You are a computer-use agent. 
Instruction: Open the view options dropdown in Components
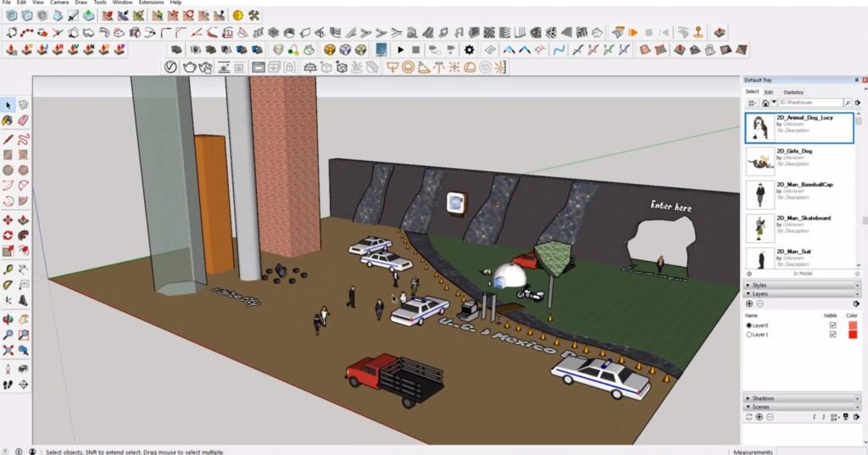pos(753,103)
